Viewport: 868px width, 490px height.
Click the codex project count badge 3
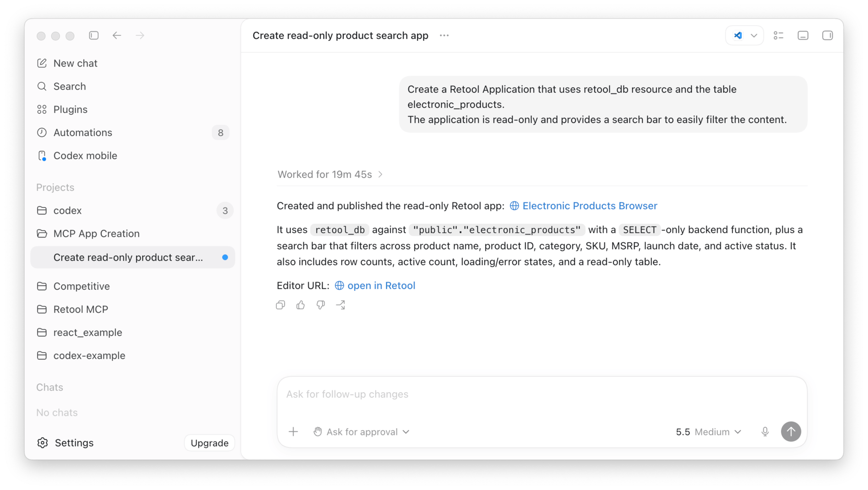(225, 211)
